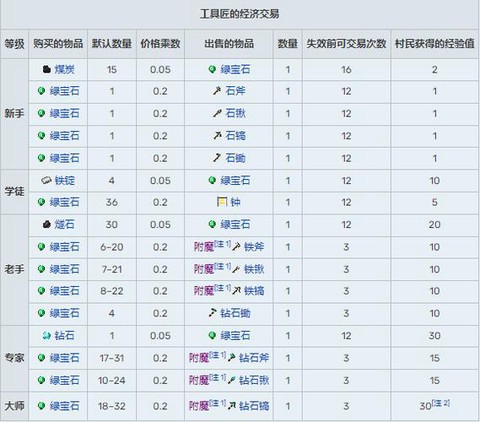The height and width of the screenshot is (422, 480).
Task: Click emerald icon in the 钻石锄 row
Action: (x=41, y=313)
